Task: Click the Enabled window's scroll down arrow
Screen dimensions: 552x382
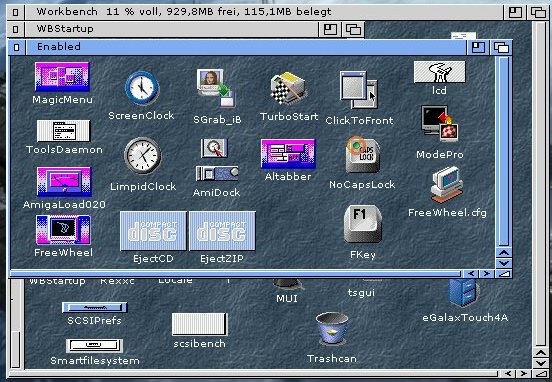Action: pos(504,263)
